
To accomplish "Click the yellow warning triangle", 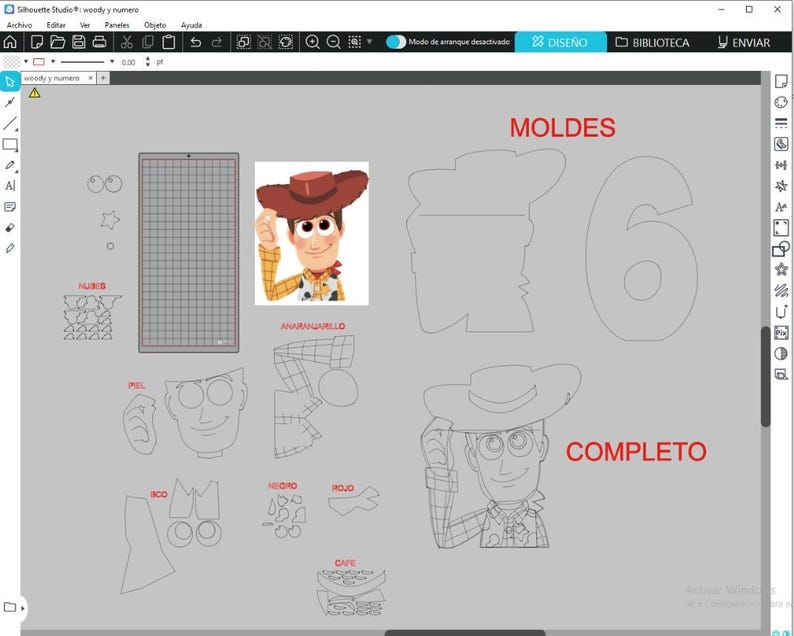I will tap(34, 93).
